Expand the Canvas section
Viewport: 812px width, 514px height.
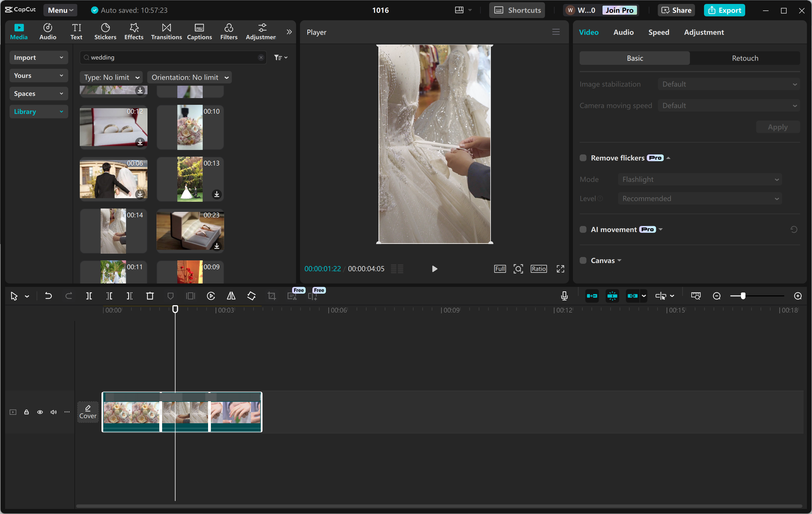coord(620,260)
